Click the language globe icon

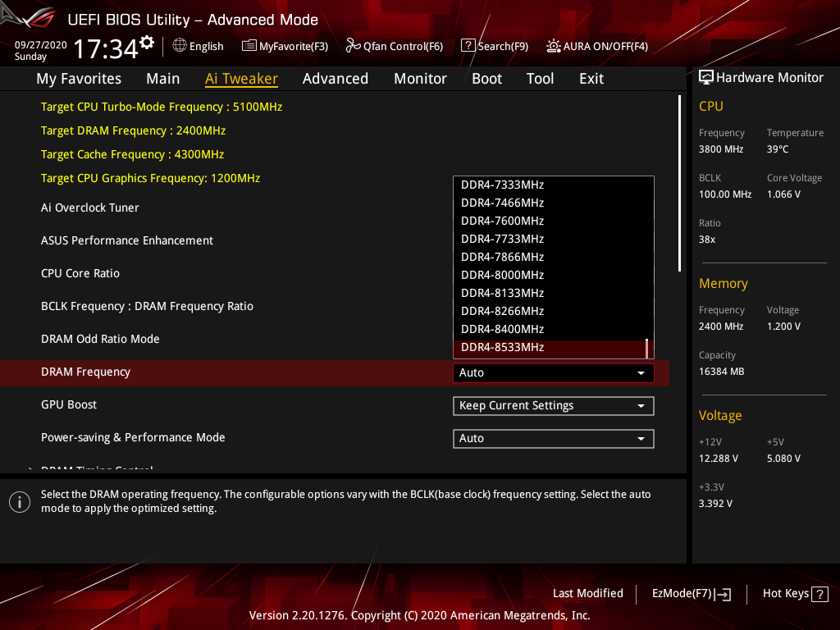coord(180,46)
